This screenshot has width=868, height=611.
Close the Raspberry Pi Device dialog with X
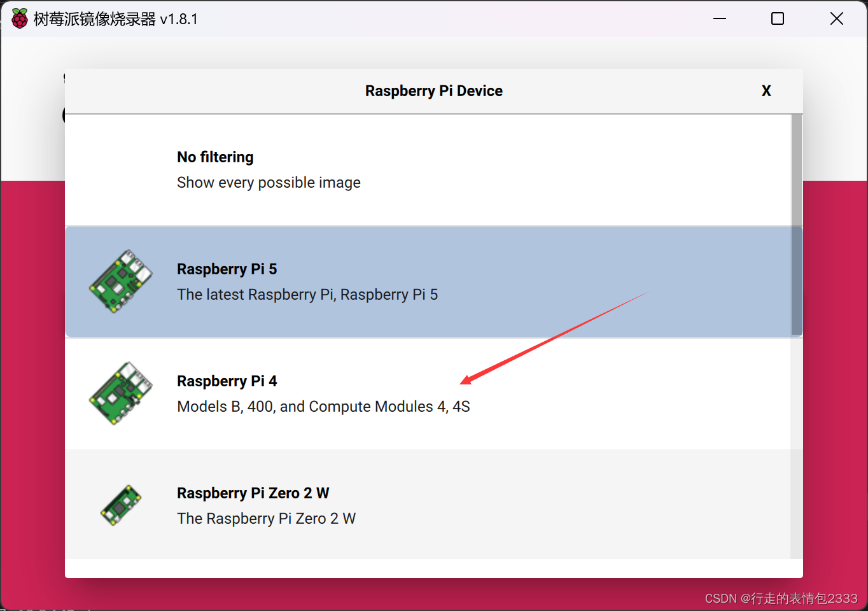point(766,91)
